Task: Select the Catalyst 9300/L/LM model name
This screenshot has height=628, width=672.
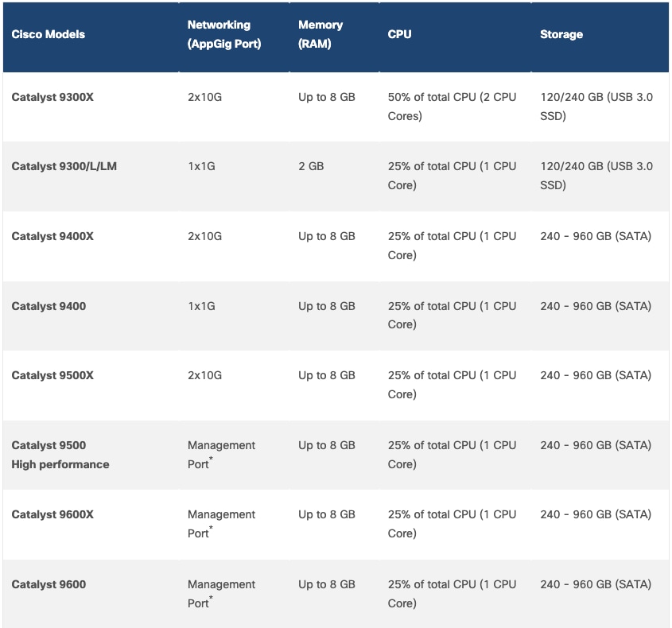Action: click(64, 166)
